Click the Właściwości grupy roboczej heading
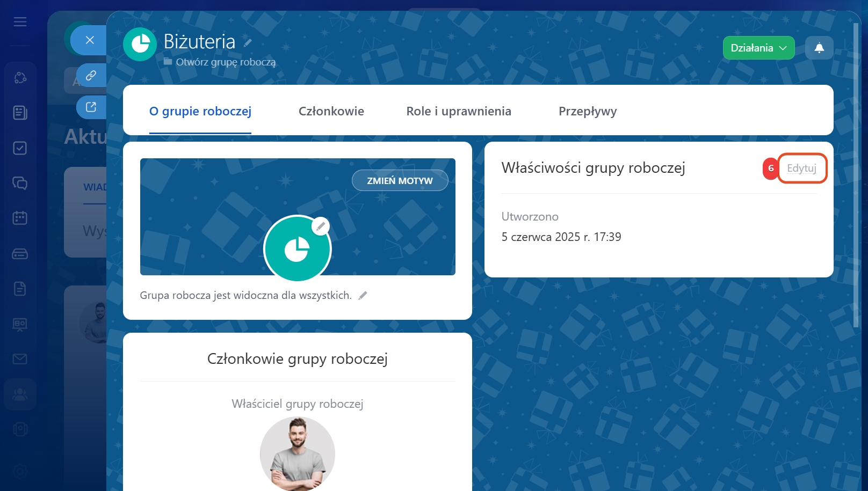Viewport: 868px width, 491px height. pos(593,168)
